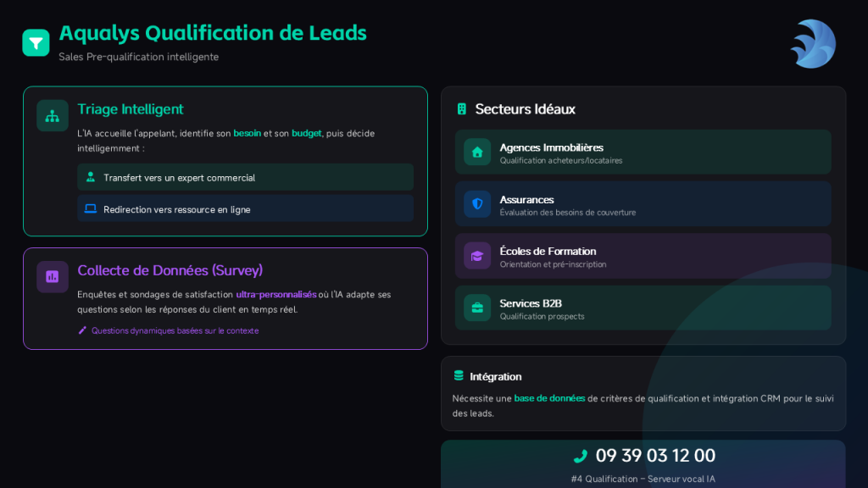Click the green phone handset icon
Screen dimensions: 868x488
581,457
